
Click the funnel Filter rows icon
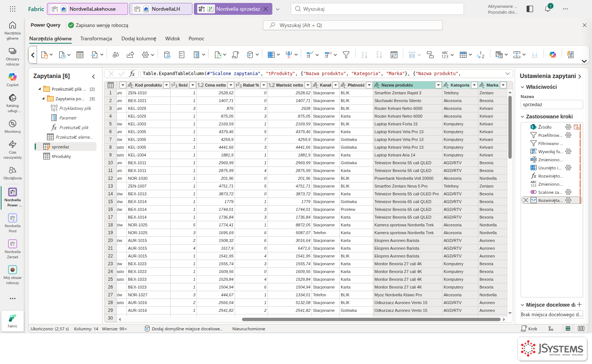(346, 55)
